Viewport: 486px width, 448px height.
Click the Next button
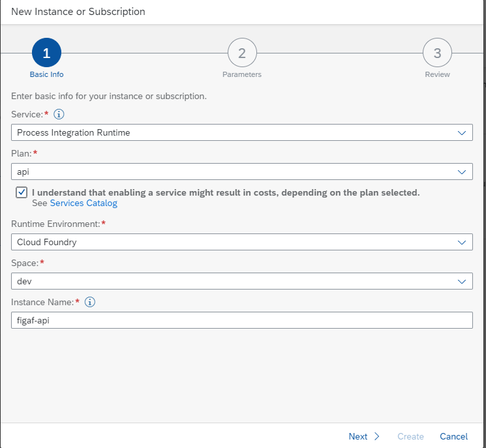click(x=364, y=436)
